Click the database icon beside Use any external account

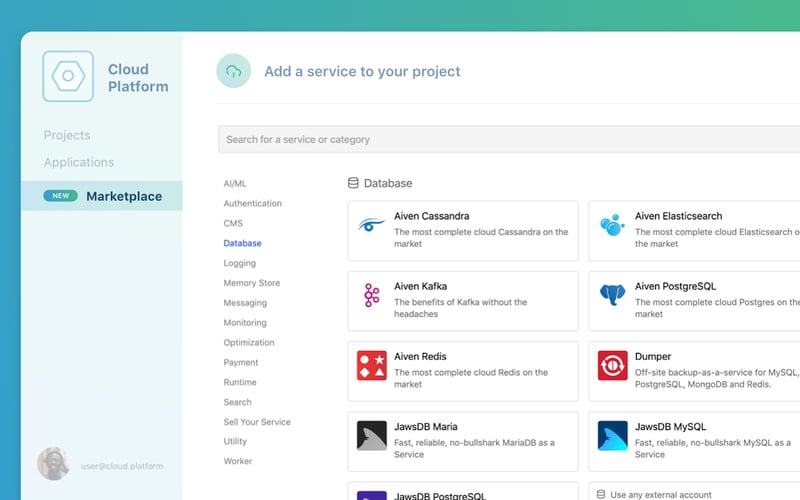pyautogui.click(x=601, y=494)
